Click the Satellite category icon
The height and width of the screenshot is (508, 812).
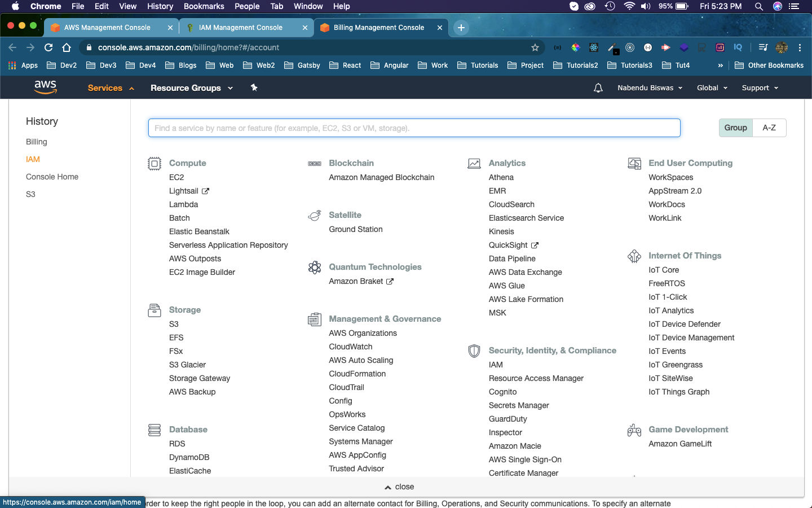(315, 216)
